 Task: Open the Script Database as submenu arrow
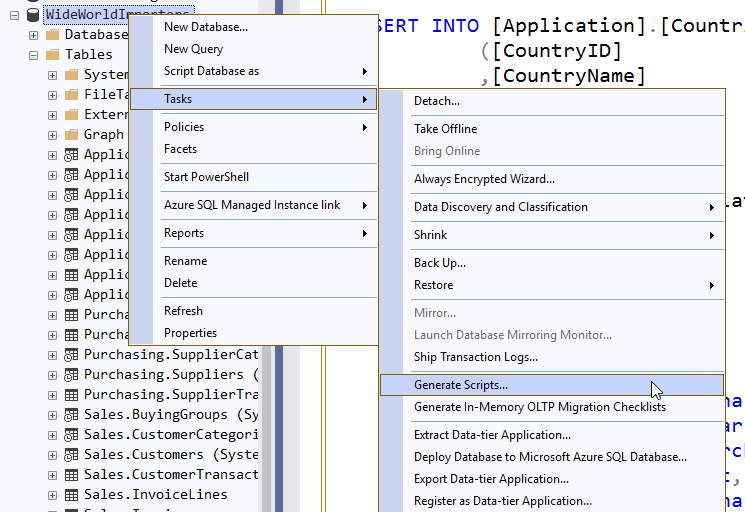[x=364, y=71]
